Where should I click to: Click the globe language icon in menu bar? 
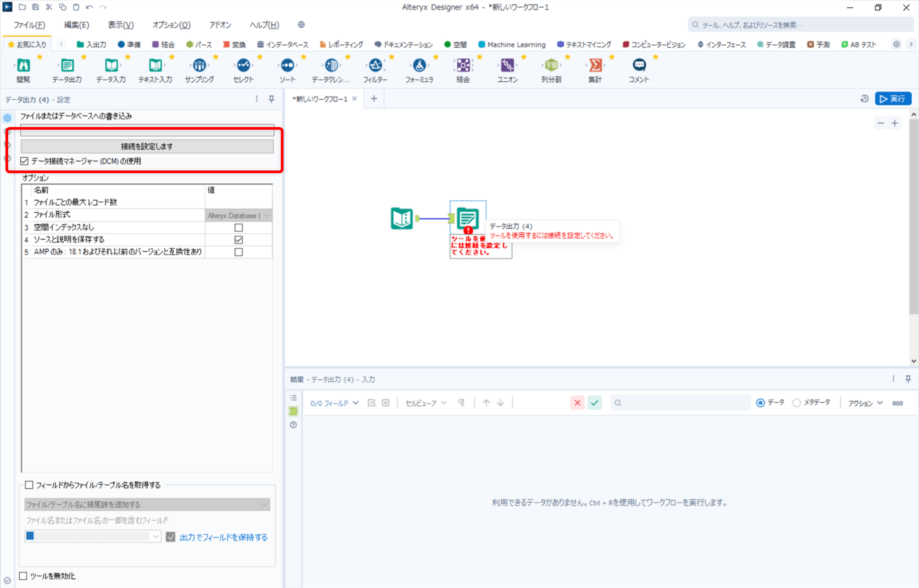point(301,25)
